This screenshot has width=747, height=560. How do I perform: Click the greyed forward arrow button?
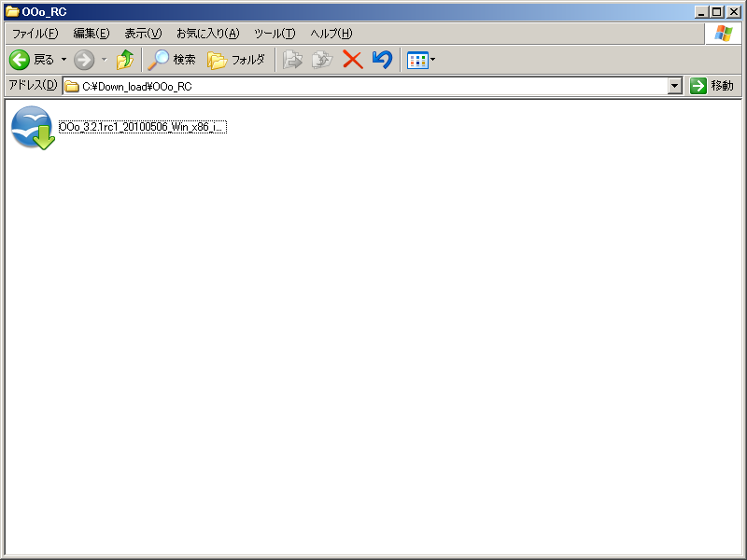pos(84,60)
